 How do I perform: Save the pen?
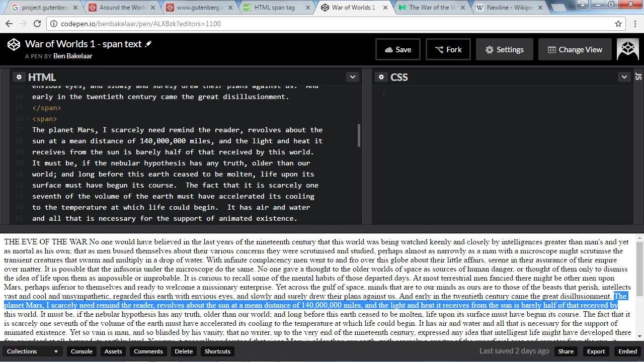click(x=398, y=49)
